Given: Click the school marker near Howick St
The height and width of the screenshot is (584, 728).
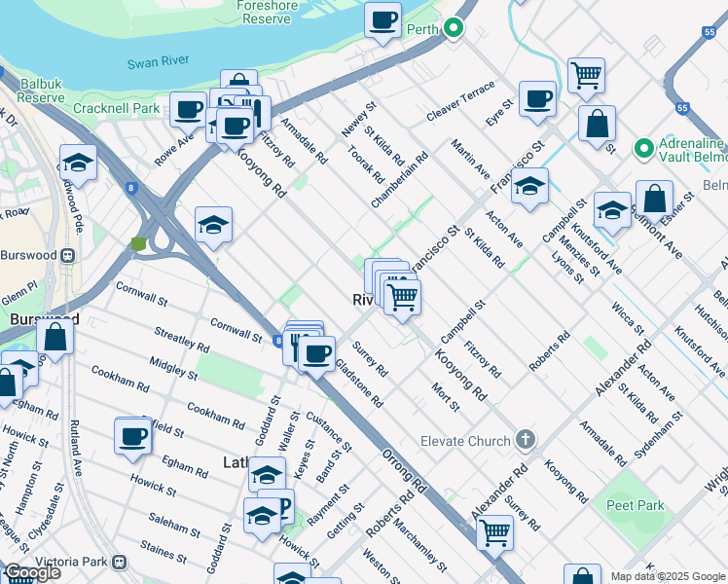Looking at the screenshot, I should point(262,518).
